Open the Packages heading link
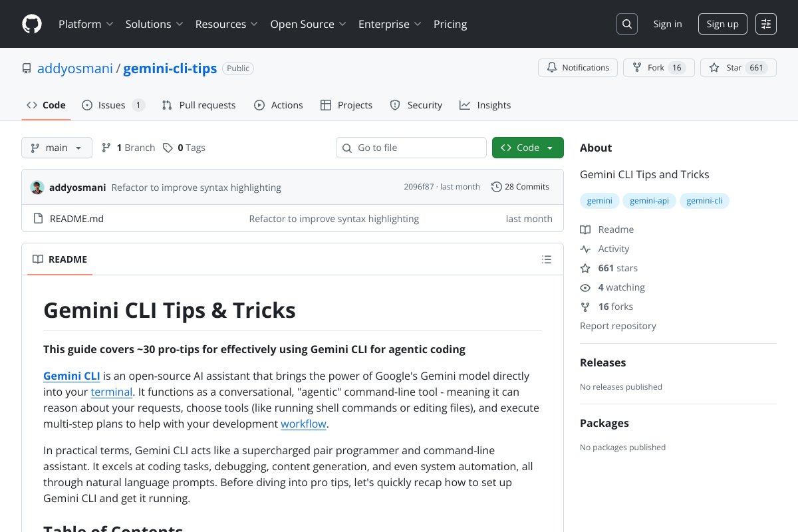 tap(604, 424)
